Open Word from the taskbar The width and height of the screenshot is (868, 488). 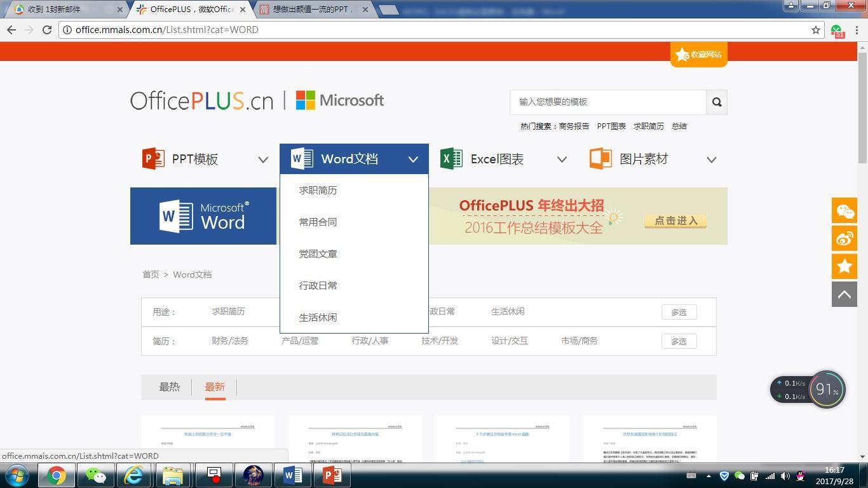click(x=292, y=475)
